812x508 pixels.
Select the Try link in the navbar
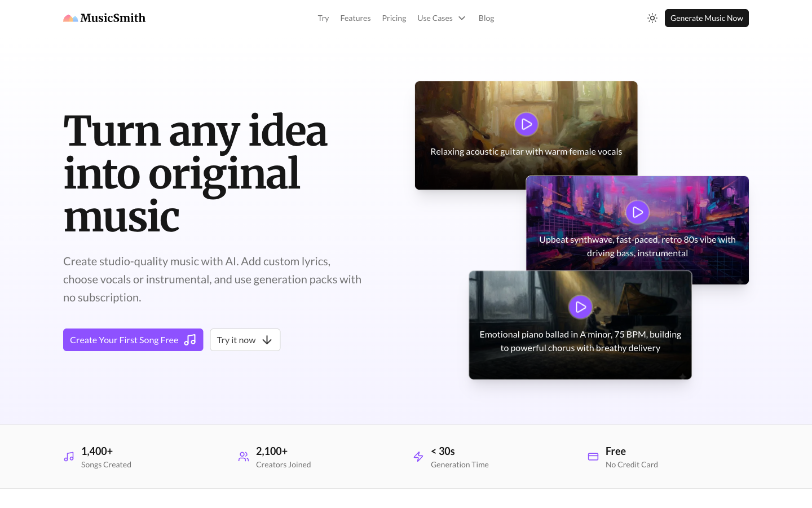point(323,18)
